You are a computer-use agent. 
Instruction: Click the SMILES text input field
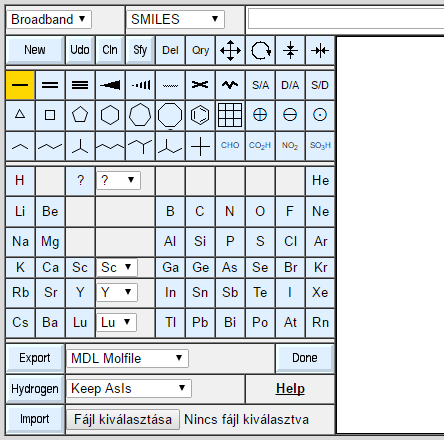click(x=346, y=19)
